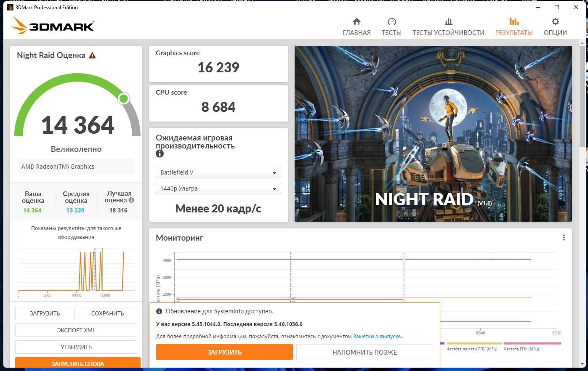
Task: Click the scrollbar down arrow at bottom right
Action: [x=583, y=364]
